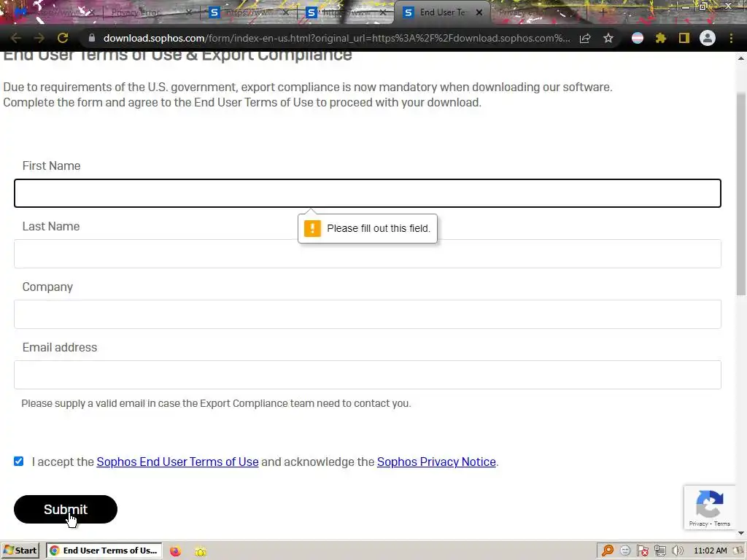Viewport: 747px width, 560px height.
Task: Focus the Last Name input field
Action: tap(368, 254)
